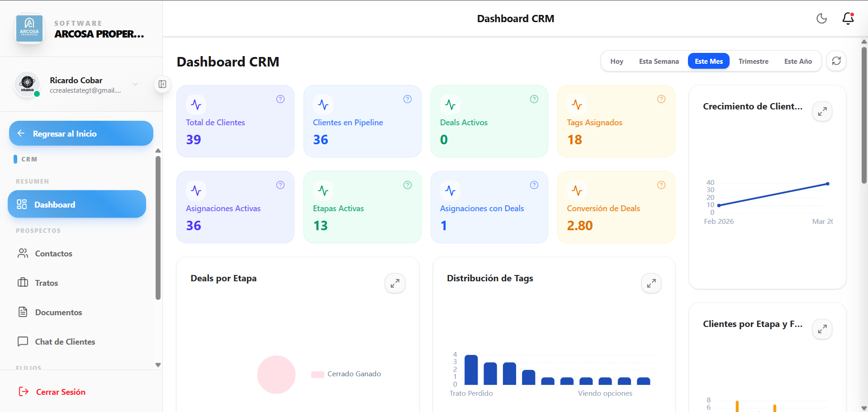This screenshot has width=868, height=412.
Task: Select the Esta Semana time filter
Action: tap(659, 62)
